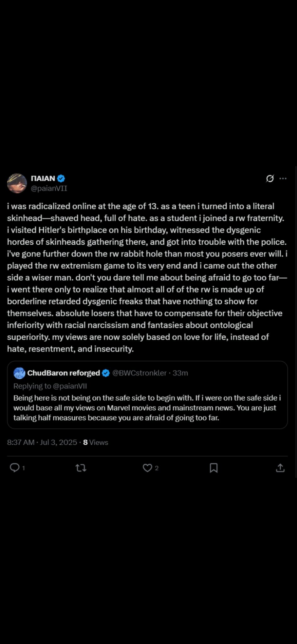Click the 8 Views count
Screen dimensions: 297x644
pos(96,442)
